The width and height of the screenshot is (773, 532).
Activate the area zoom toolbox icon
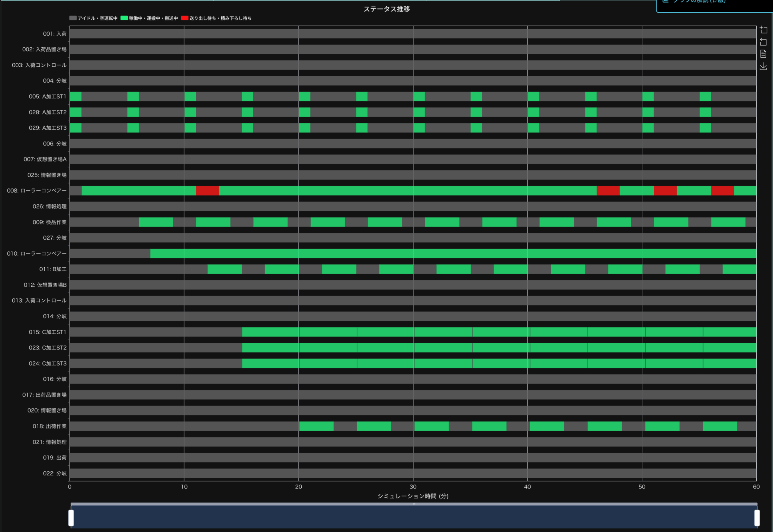(x=763, y=30)
